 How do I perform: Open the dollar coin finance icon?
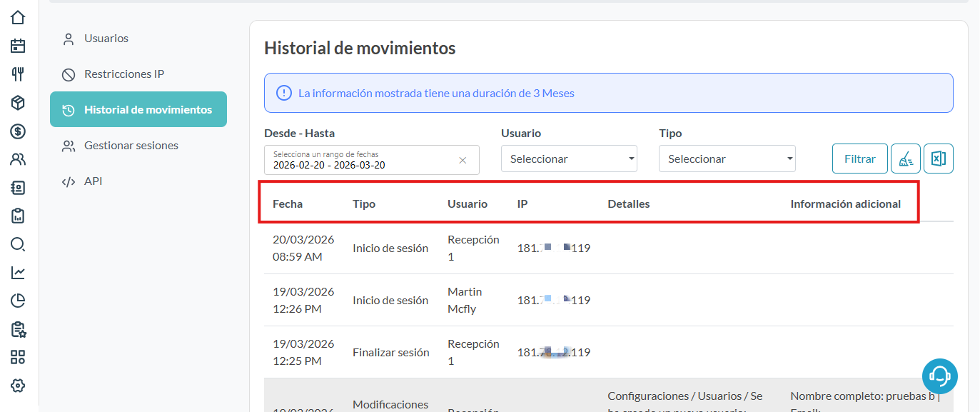point(18,131)
